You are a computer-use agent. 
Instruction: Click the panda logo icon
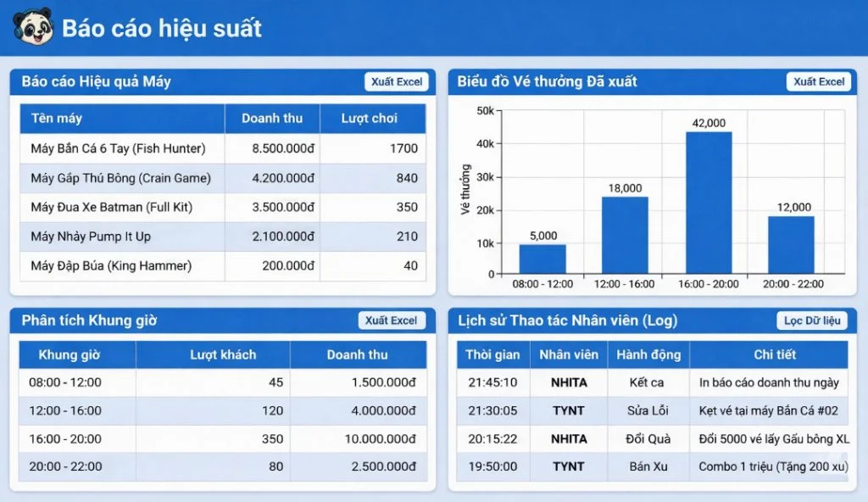click(32, 27)
